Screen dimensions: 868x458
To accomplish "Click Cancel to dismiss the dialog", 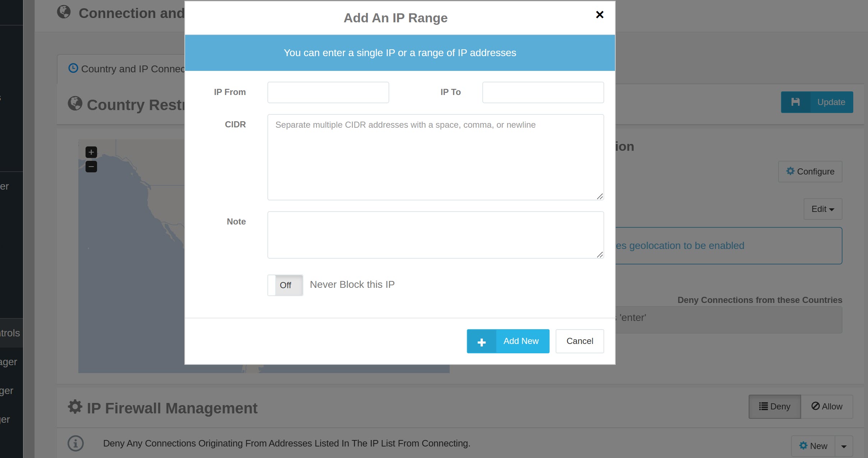I will [x=579, y=341].
